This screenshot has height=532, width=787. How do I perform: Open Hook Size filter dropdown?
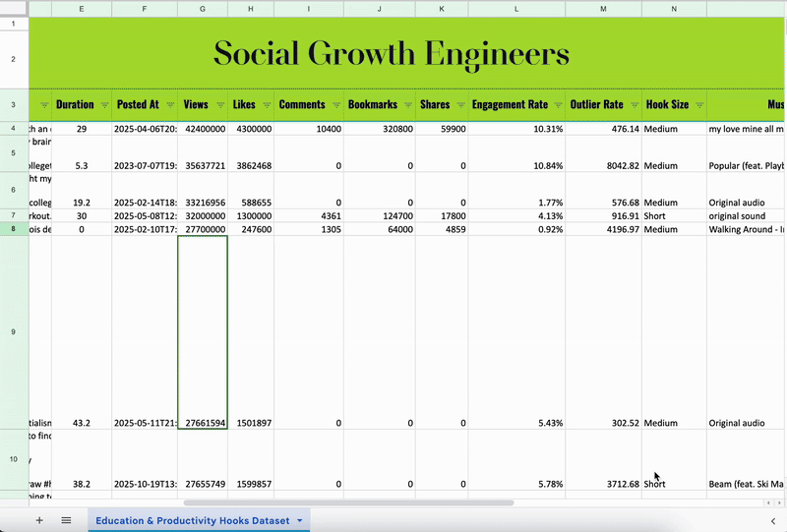[x=697, y=105]
